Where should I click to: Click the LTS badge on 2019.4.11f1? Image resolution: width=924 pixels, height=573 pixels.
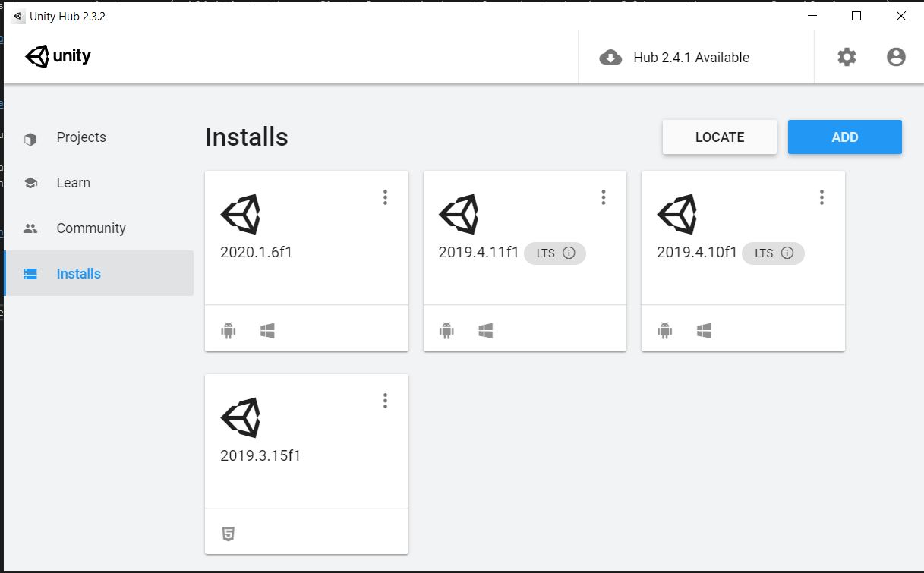point(555,253)
